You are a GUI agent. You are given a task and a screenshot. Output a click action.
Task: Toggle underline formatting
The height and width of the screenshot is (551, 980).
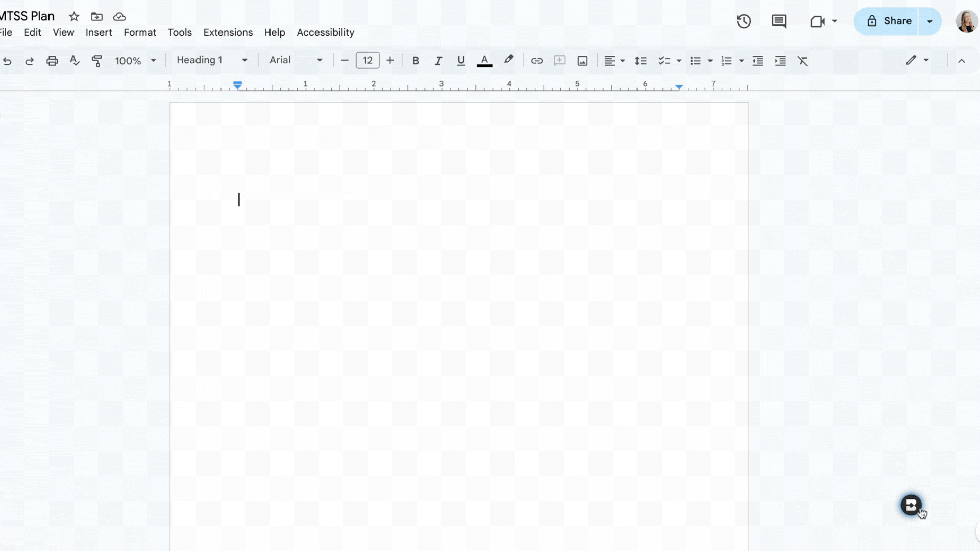click(461, 61)
